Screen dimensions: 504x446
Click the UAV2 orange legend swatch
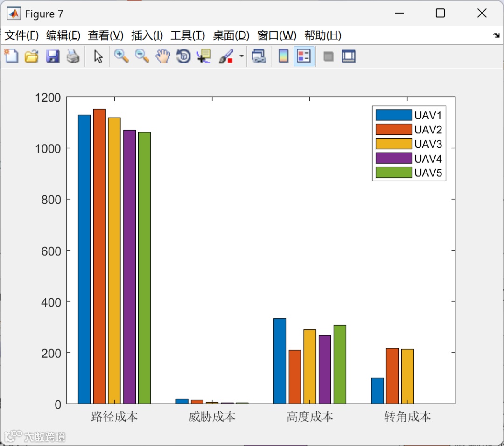click(393, 129)
